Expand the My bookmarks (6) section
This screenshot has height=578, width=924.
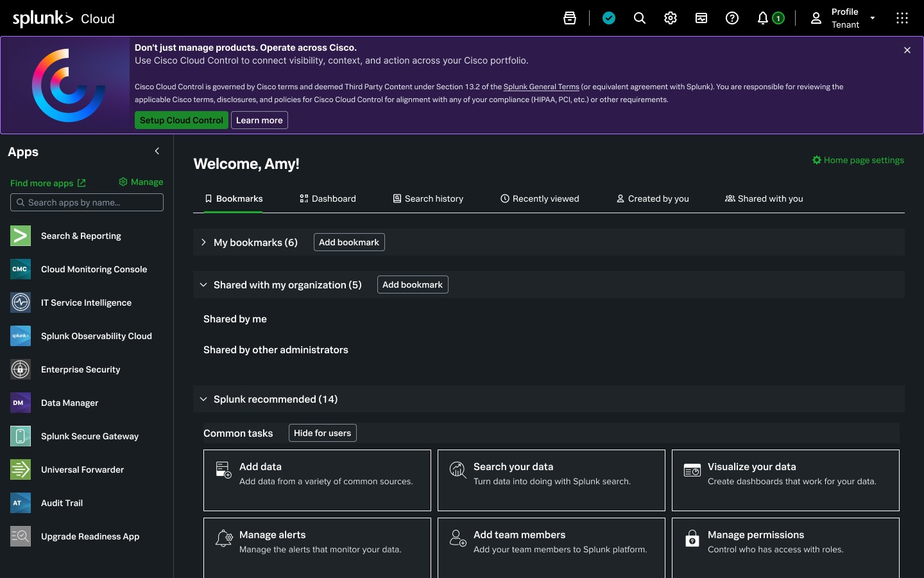click(203, 242)
